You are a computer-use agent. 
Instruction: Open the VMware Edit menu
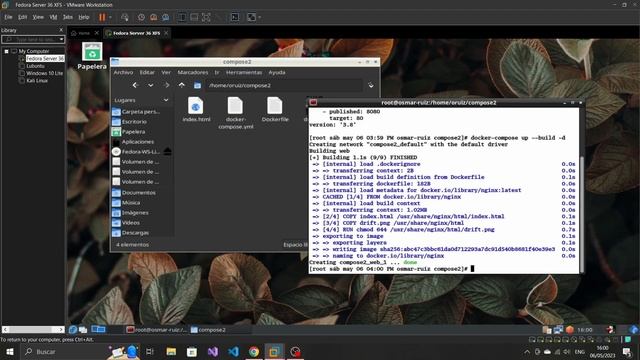[x=22, y=17]
